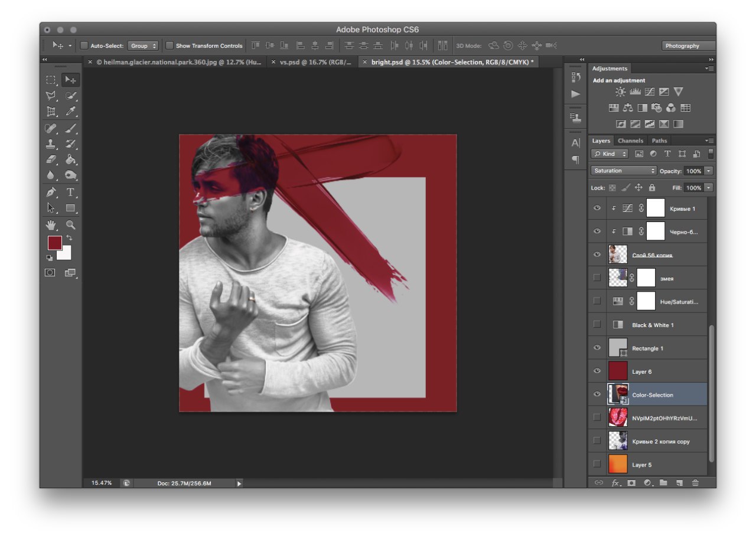
Task: Switch to the Paths tab
Action: click(x=659, y=141)
